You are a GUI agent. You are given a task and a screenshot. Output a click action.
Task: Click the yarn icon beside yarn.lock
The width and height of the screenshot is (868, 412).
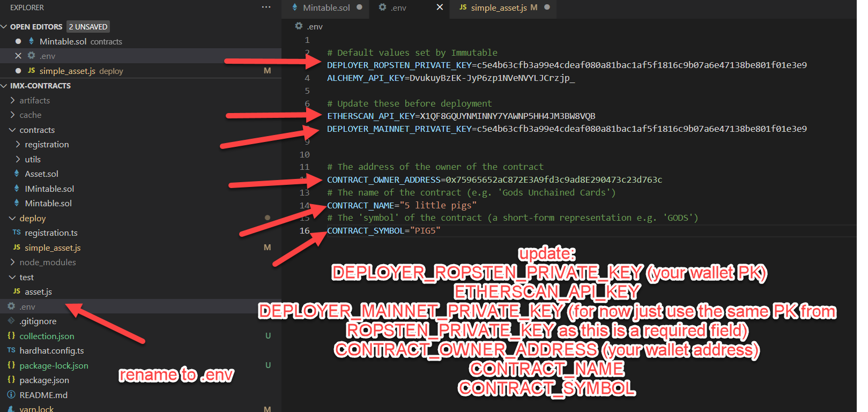(x=11, y=408)
